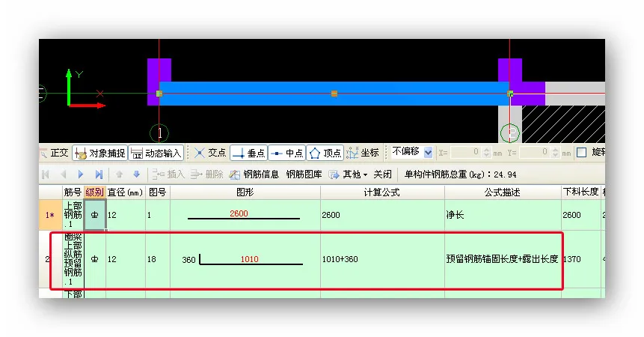The width and height of the screenshot is (644, 337).
Task: Click the Y= offset input field
Action: (534, 153)
